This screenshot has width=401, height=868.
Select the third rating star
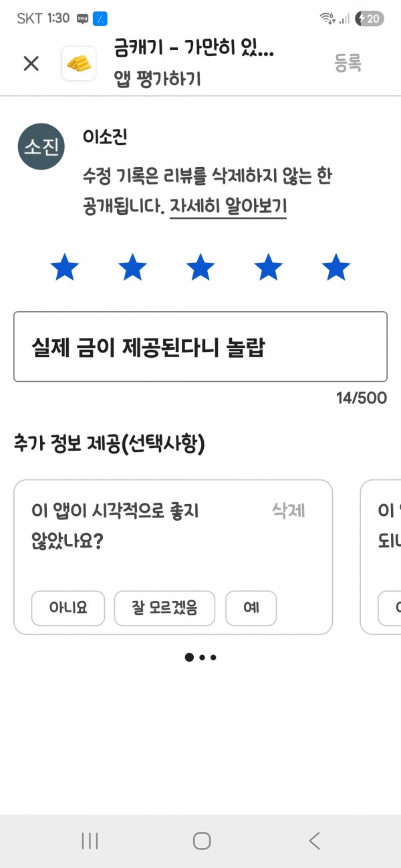pyautogui.click(x=200, y=268)
